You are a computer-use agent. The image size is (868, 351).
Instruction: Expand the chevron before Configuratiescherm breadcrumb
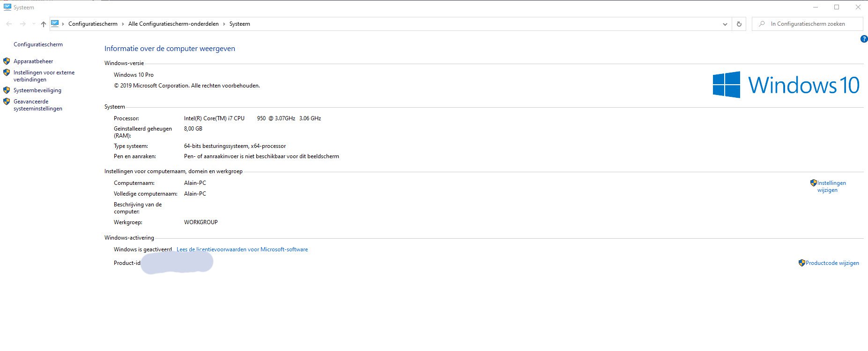(x=63, y=24)
